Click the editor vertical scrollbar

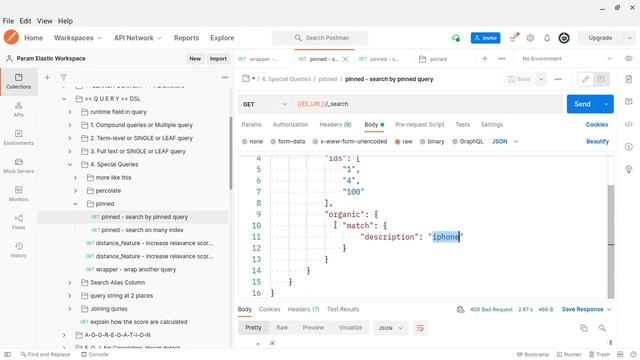point(611,241)
